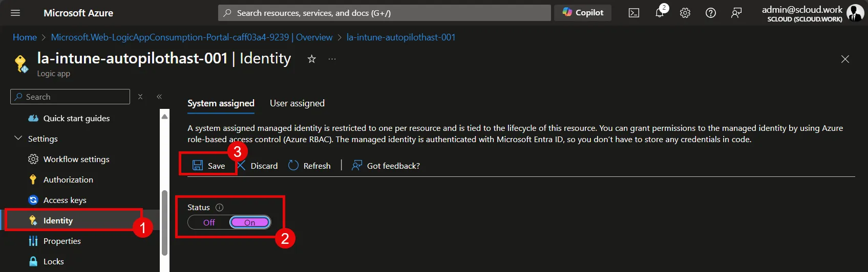Open portal settings gear
This screenshot has height=272, width=868.
(685, 13)
